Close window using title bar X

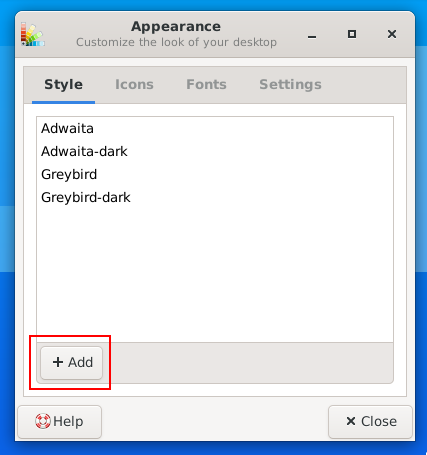click(x=392, y=34)
